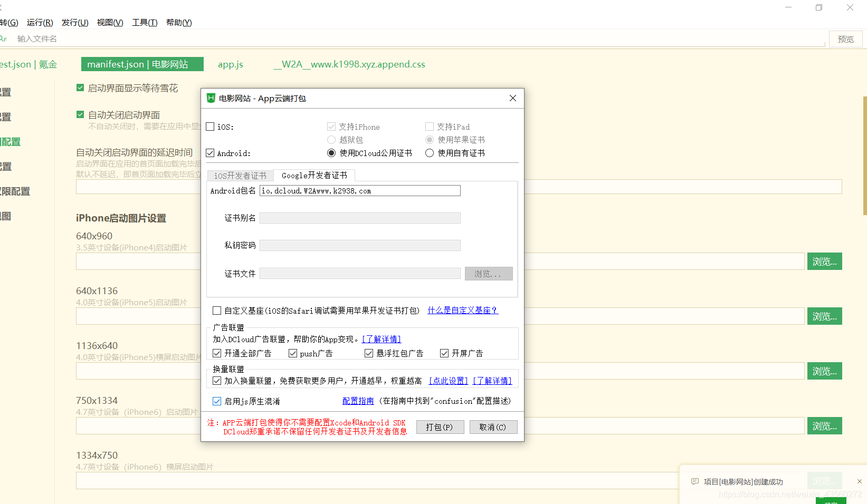Click 浏览 button for 640x960 image
The image size is (867, 504).
click(x=824, y=261)
